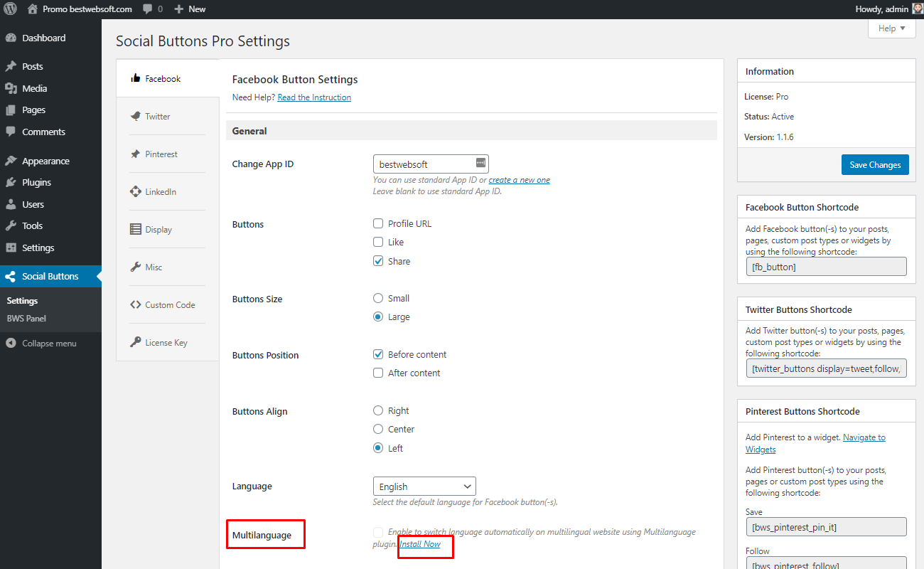The height and width of the screenshot is (569, 924).
Task: Open the Howdy, admin user menu
Action: pyautogui.click(x=888, y=9)
